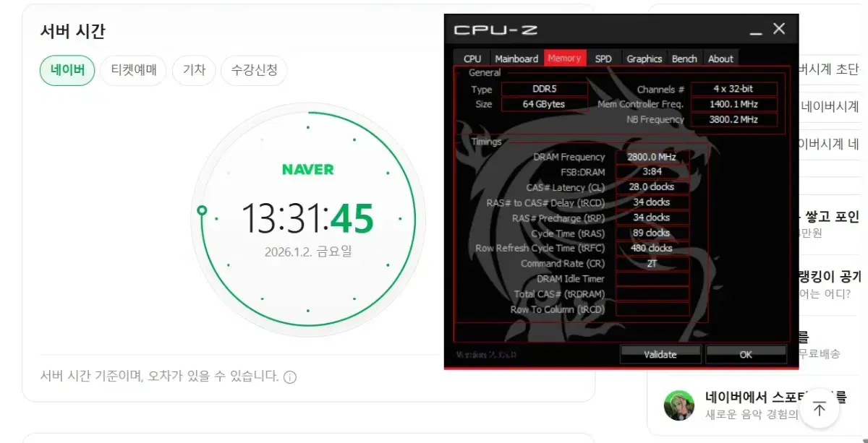This screenshot has height=443, width=868.
Task: Click the green music profile thumbnail
Action: (x=679, y=405)
